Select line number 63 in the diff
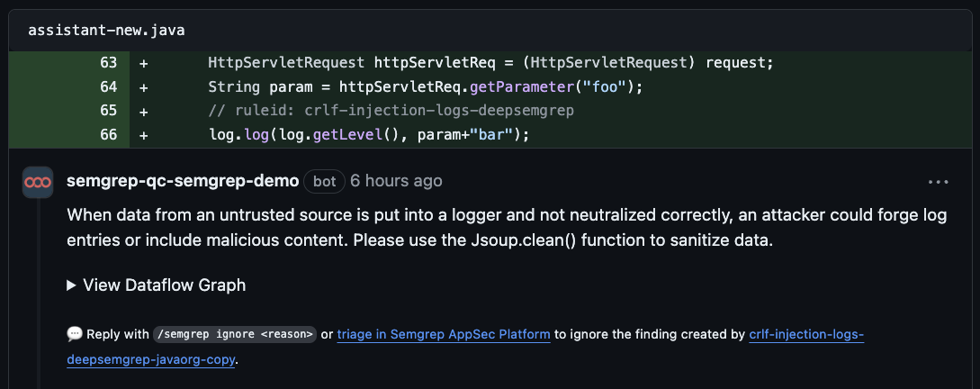 (108, 64)
